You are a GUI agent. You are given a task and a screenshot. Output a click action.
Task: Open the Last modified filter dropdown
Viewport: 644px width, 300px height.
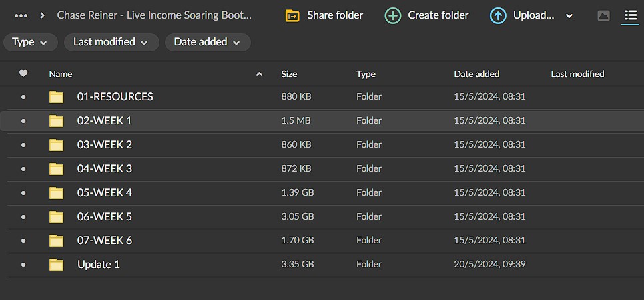(x=111, y=42)
